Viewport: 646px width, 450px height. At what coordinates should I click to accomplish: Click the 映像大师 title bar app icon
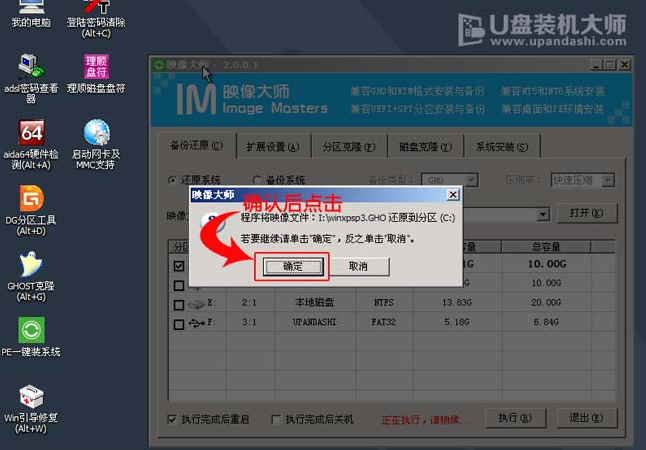tap(159, 65)
